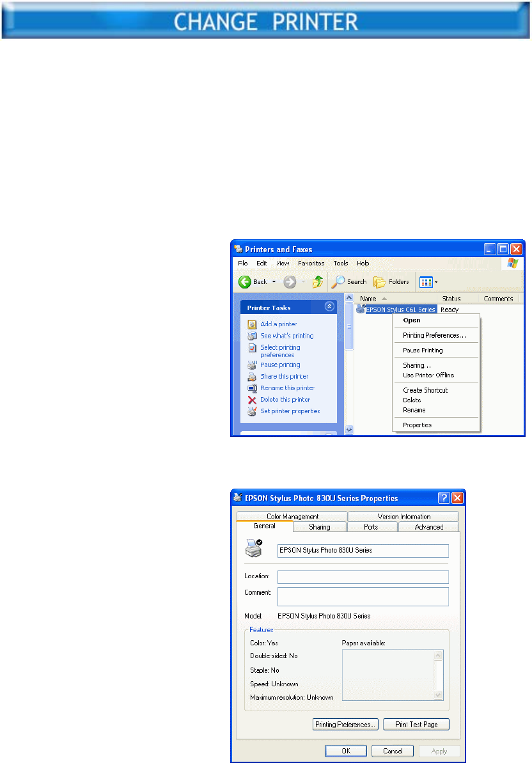Go up one folder level icon
This screenshot has height=763, width=532.
318,282
